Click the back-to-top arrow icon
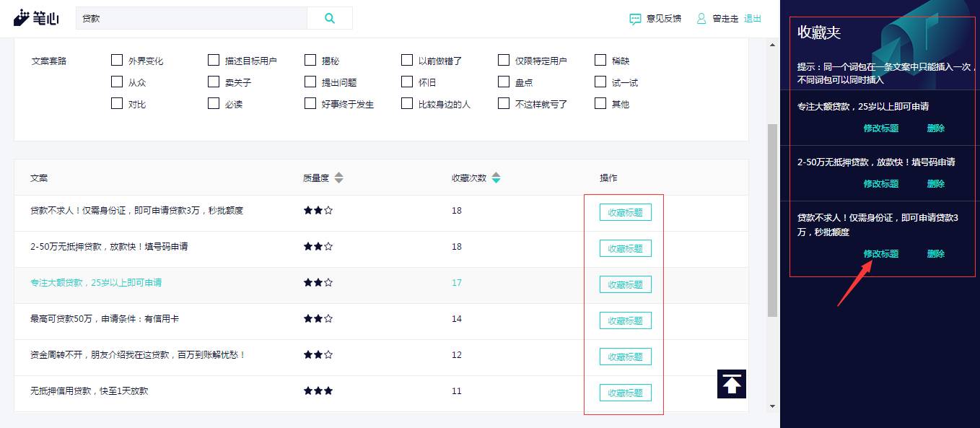Screen dimensions: 980x428 pyautogui.click(x=732, y=384)
